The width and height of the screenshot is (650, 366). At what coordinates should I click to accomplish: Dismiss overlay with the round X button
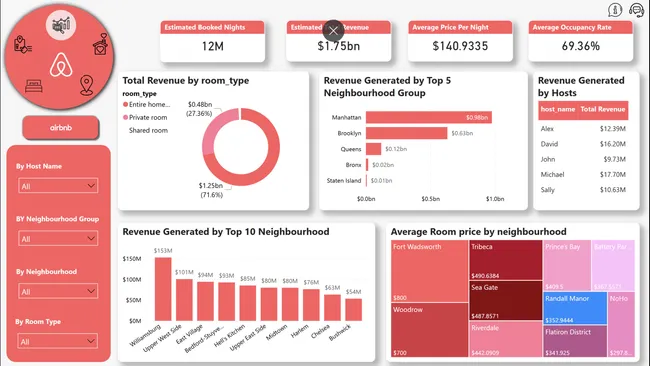333,30
